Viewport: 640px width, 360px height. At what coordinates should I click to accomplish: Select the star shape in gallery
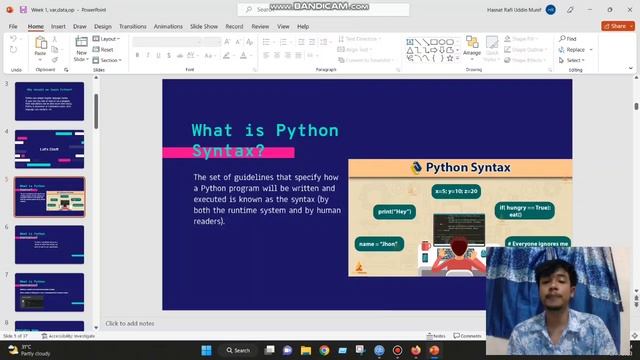(449, 58)
